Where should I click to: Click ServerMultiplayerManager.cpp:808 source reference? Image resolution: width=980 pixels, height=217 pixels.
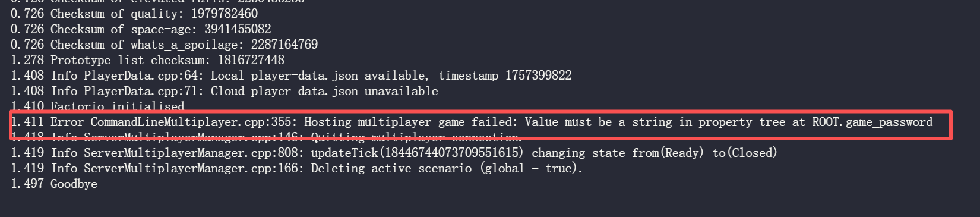click(x=194, y=153)
